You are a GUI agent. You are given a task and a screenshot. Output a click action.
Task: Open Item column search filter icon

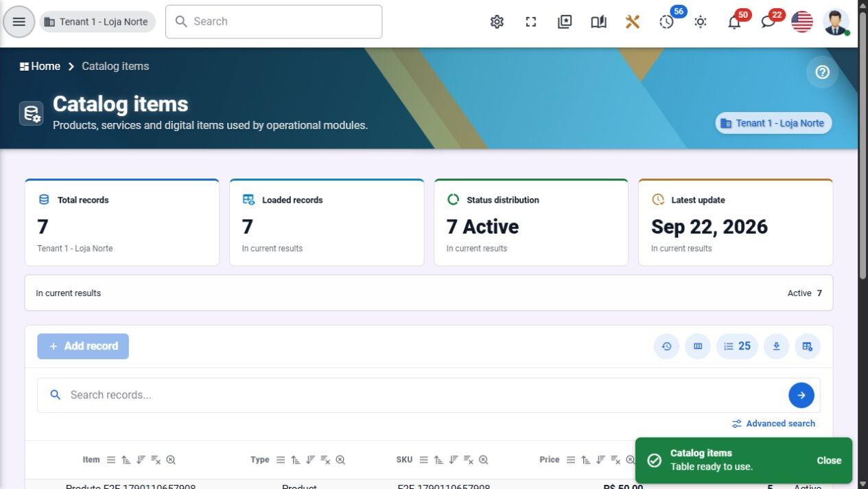click(171, 460)
